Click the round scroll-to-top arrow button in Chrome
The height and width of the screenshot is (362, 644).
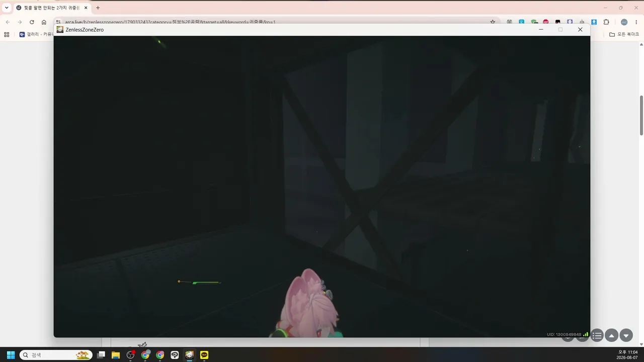611,335
